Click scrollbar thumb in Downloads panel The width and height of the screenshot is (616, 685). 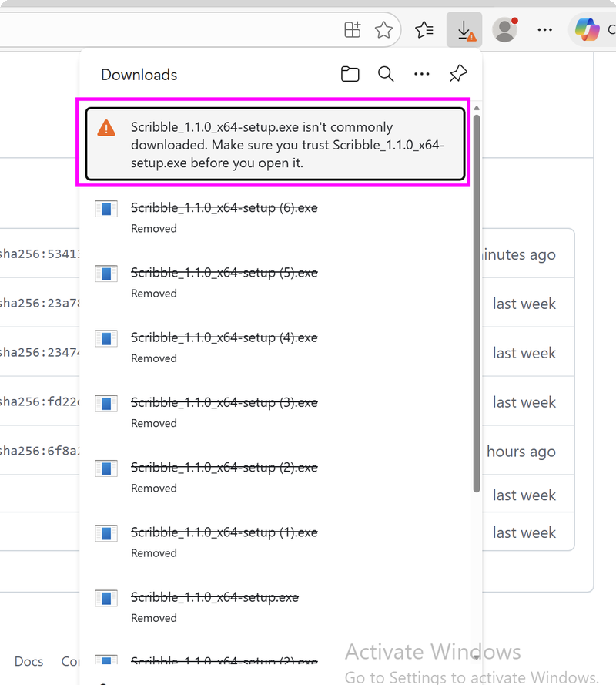tap(477, 304)
